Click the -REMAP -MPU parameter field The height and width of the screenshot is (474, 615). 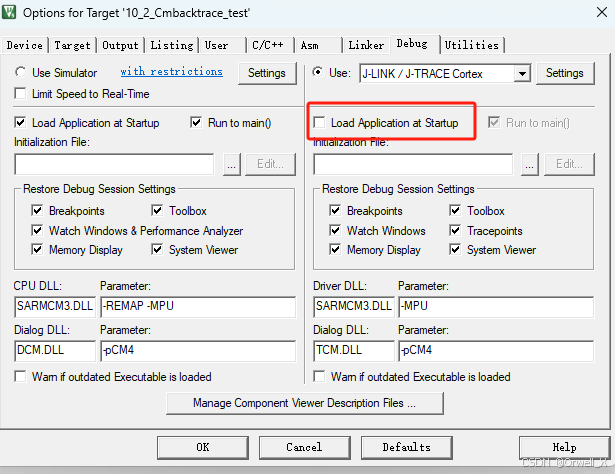[x=198, y=306]
